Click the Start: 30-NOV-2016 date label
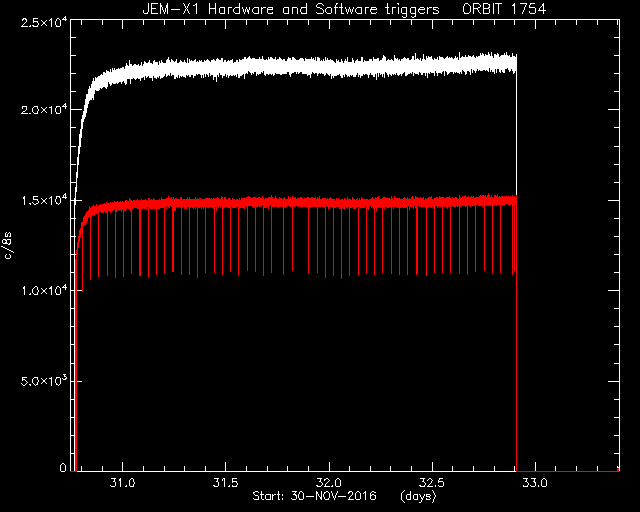The image size is (640, 512). click(x=314, y=496)
